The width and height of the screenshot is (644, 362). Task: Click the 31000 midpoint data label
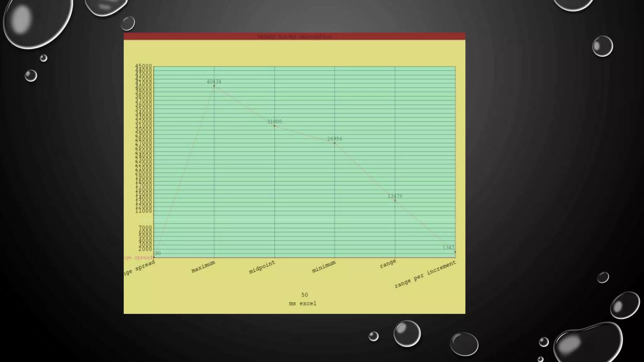coord(274,122)
